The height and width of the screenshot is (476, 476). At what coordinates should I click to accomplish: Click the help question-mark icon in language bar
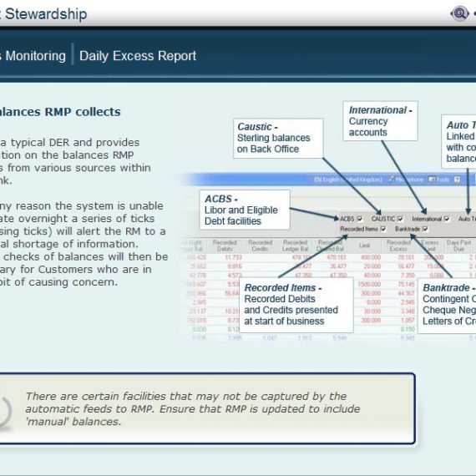tap(457, 180)
